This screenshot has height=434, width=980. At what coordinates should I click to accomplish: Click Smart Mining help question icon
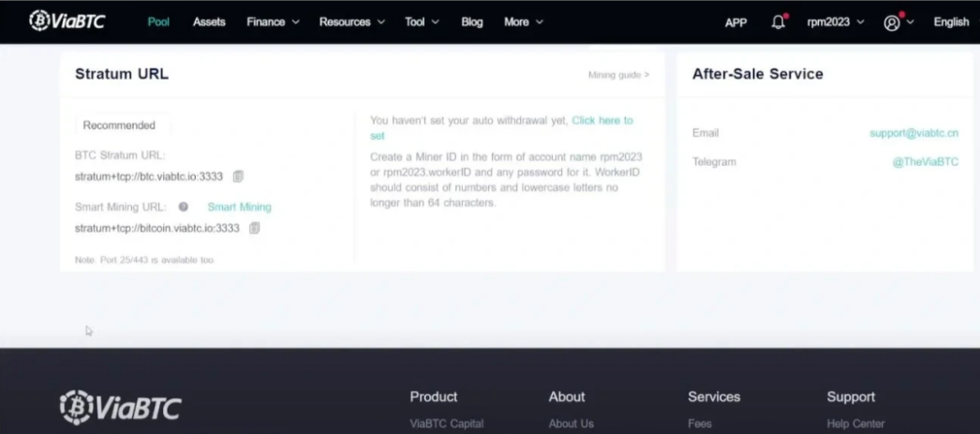(x=184, y=207)
